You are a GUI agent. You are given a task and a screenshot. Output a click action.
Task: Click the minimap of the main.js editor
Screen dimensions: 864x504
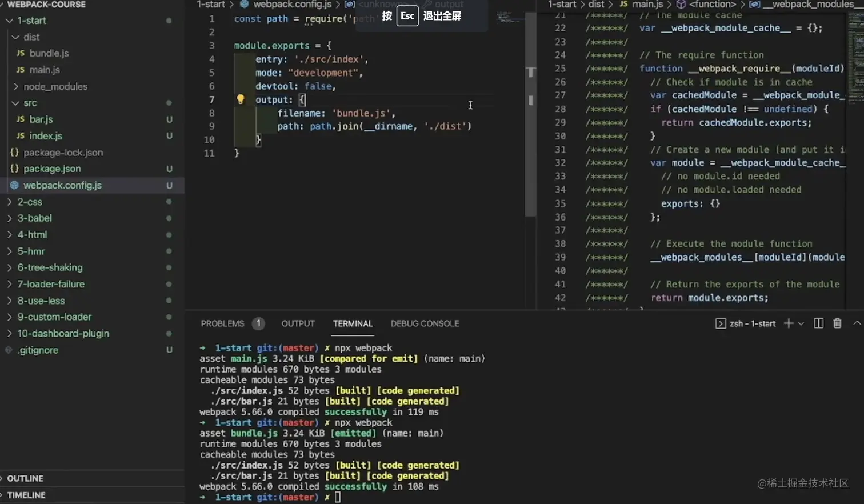coord(856,57)
